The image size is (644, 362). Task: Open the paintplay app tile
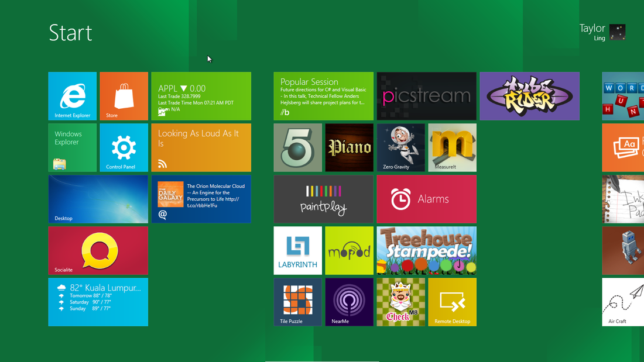[324, 199]
